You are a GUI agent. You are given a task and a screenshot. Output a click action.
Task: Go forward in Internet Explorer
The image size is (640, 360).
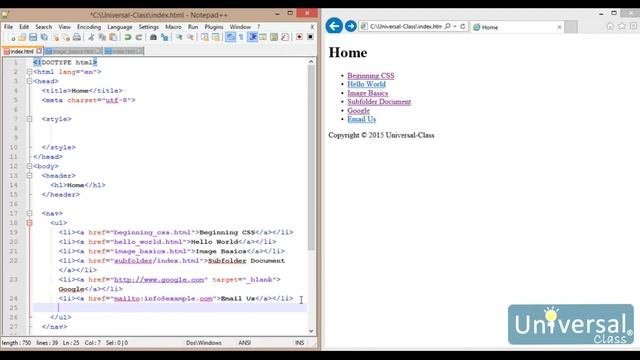[351, 26]
